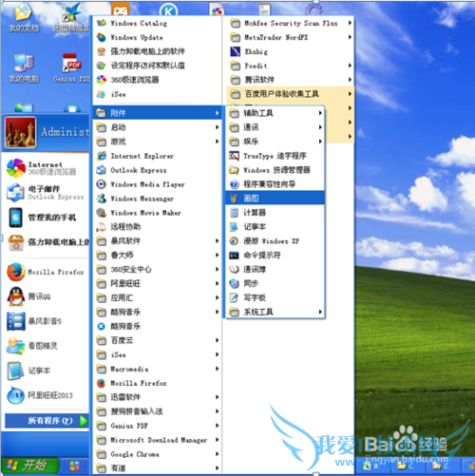This screenshot has height=476, width=475.
Task: Click 设定程序访问和默认值
Action: [x=158, y=66]
